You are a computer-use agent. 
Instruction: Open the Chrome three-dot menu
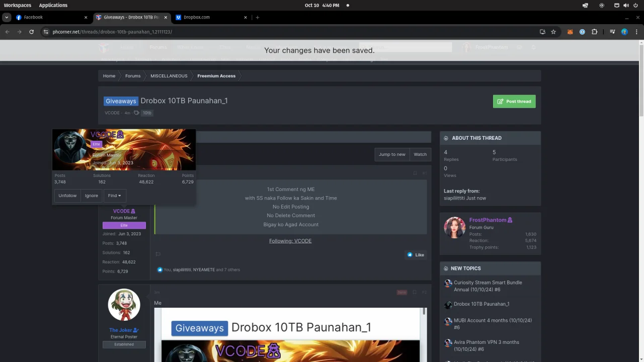(635, 32)
